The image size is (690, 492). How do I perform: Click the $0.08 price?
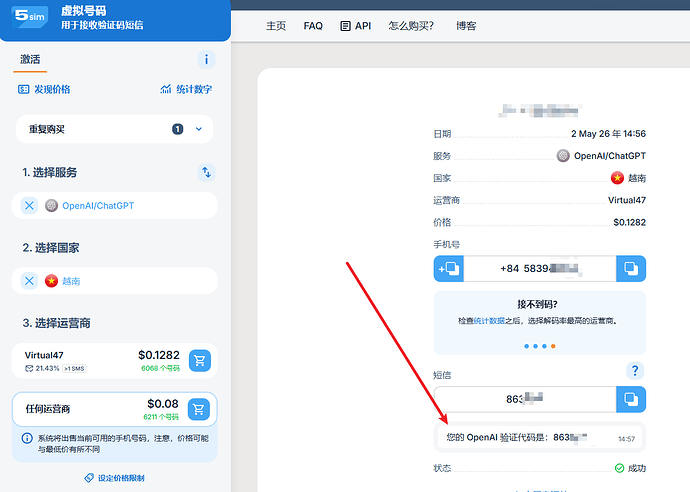163,404
